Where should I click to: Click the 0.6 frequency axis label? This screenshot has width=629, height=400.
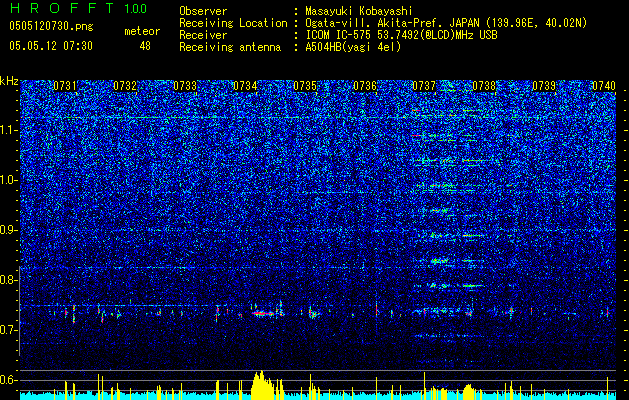[9, 380]
